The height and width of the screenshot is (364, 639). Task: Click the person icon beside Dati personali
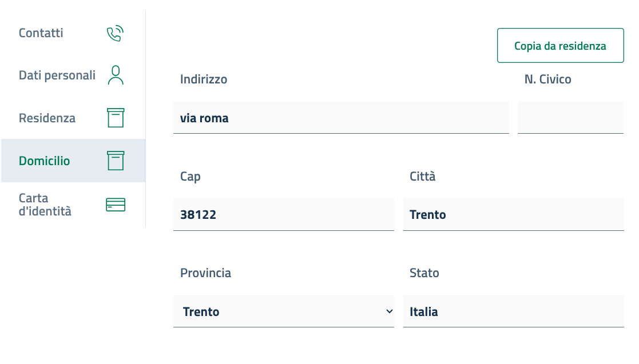coord(116,75)
